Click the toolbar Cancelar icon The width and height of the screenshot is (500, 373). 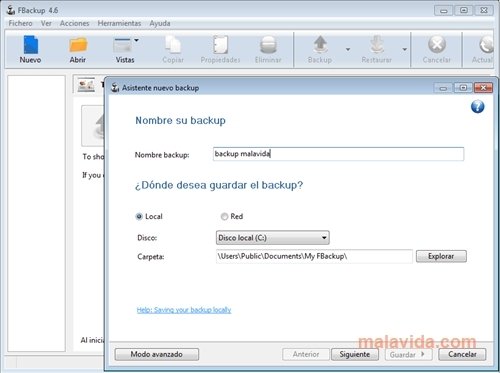pos(437,50)
